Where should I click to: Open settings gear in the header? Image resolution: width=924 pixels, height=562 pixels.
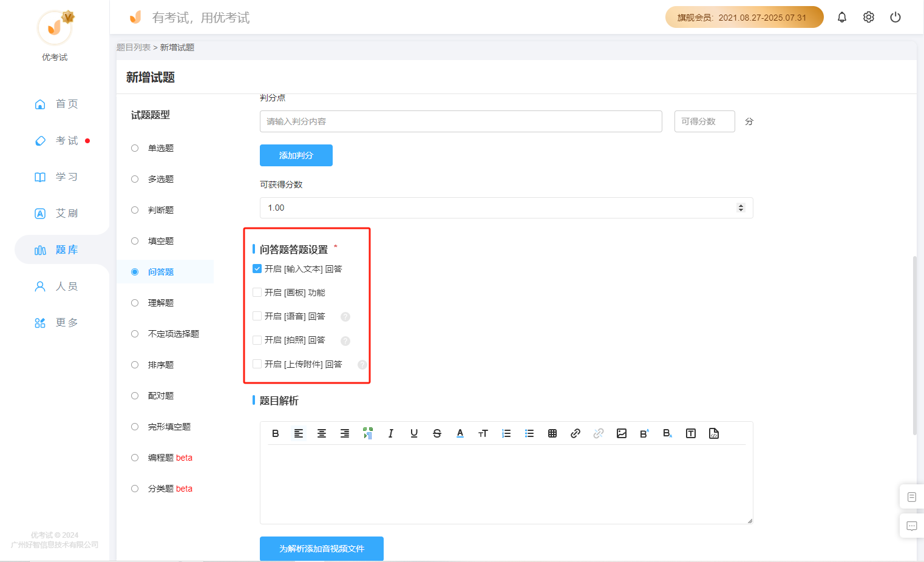pyautogui.click(x=869, y=17)
